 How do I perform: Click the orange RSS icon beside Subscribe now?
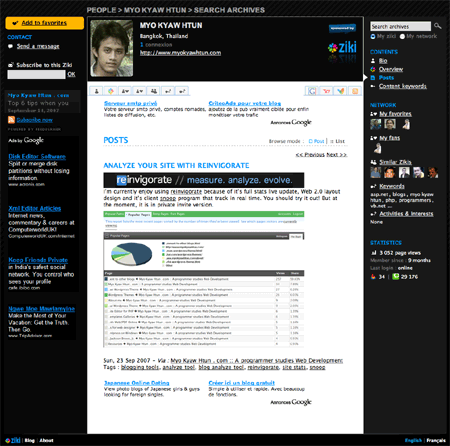pyautogui.click(x=11, y=120)
